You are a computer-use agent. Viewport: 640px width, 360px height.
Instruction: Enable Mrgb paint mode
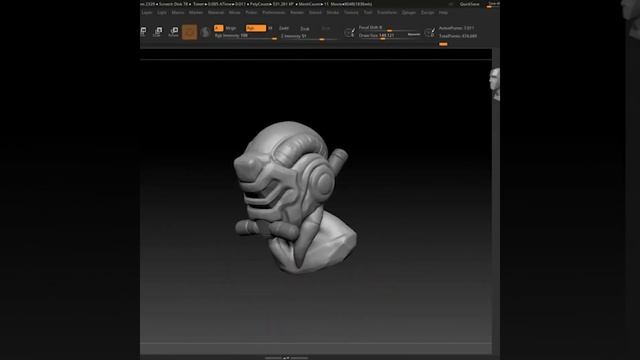(231, 28)
